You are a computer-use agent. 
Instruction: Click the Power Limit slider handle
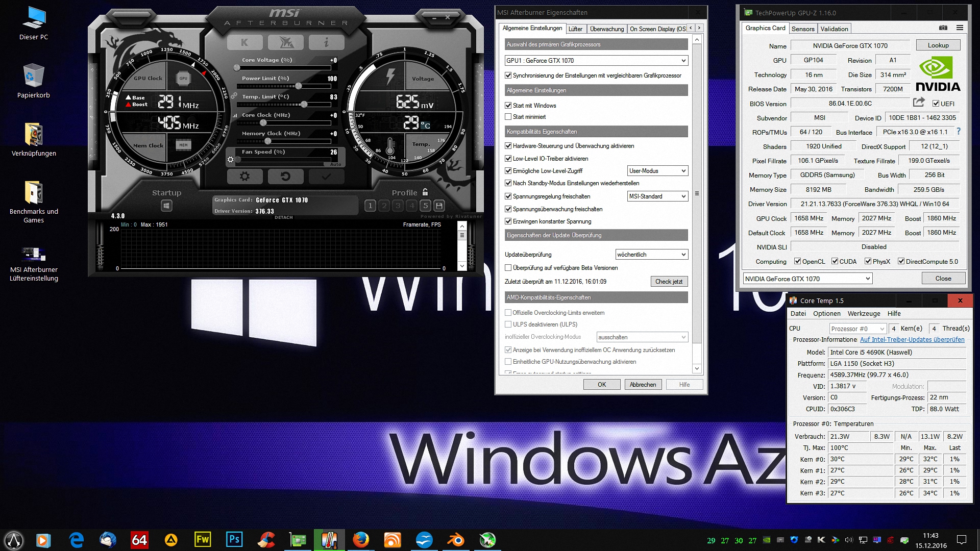[x=299, y=86]
